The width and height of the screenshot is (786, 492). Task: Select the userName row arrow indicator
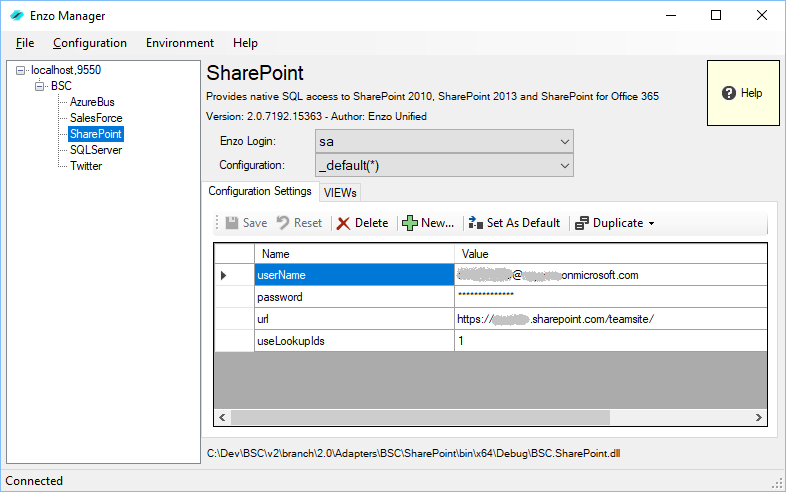tap(224, 275)
